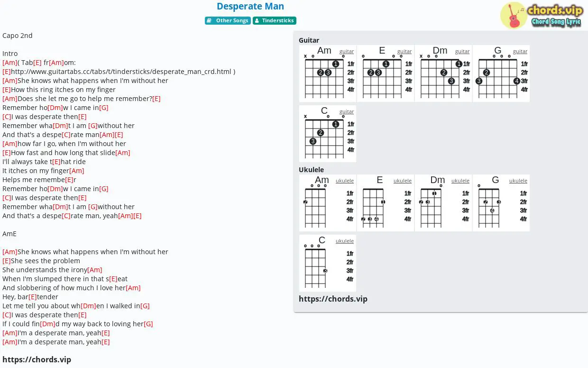The height and width of the screenshot is (368, 588).
Task: Click the 'Ukulele' section heading
Action: pyautogui.click(x=312, y=170)
